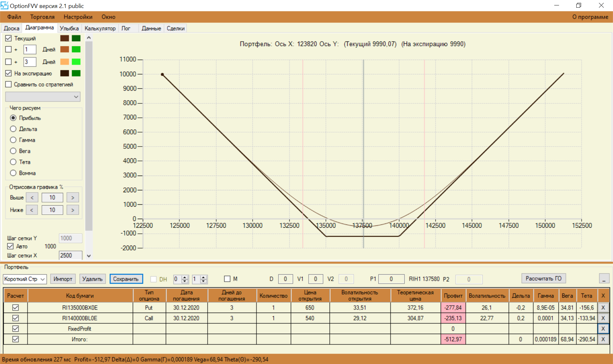Click X button on FixedProfit row
The image size is (613, 364).
[603, 329]
